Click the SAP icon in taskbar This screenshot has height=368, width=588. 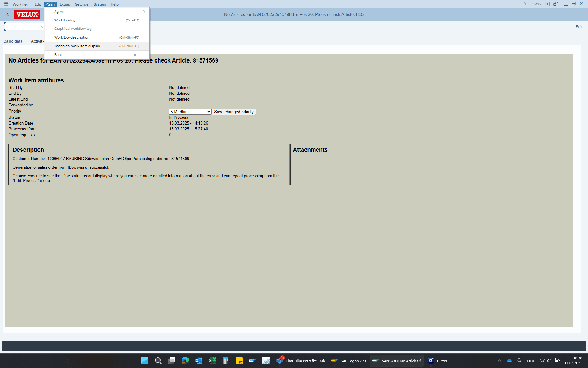coord(252,361)
